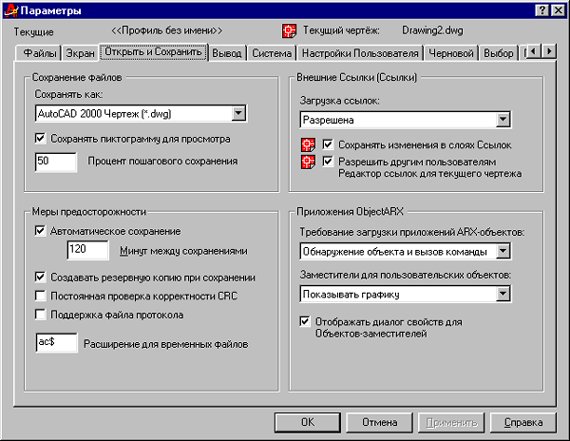
Task: Expand the Загрузка ссылок dropdown
Action: coord(503,120)
